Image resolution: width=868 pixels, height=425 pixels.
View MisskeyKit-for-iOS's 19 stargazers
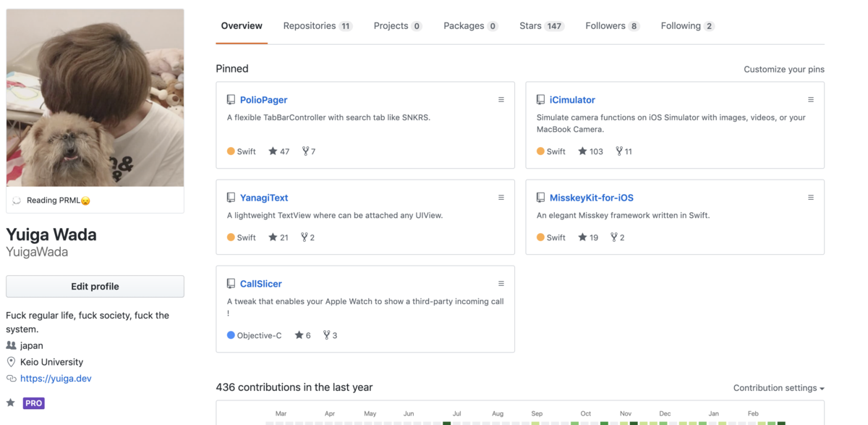pyautogui.click(x=588, y=237)
